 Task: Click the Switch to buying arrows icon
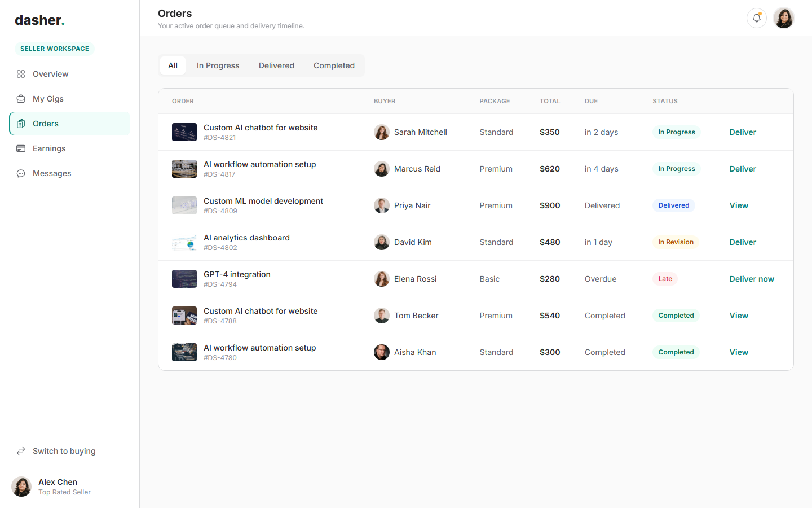[x=21, y=451]
